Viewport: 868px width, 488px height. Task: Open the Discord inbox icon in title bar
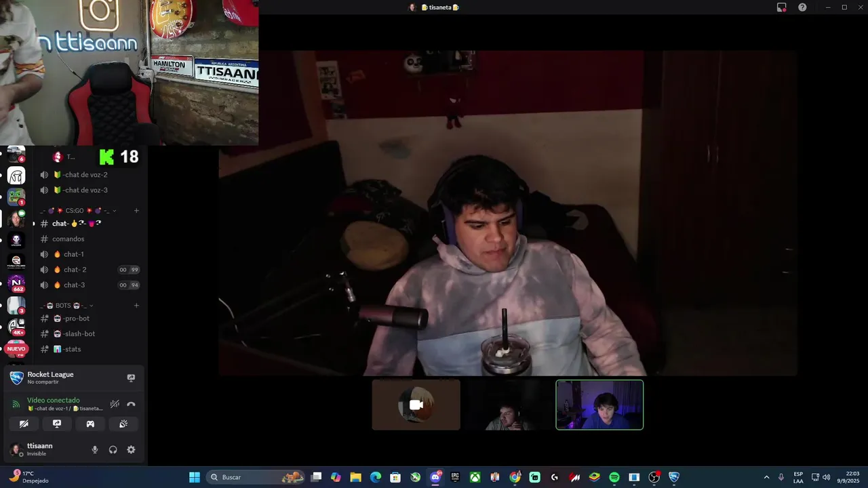(x=782, y=7)
